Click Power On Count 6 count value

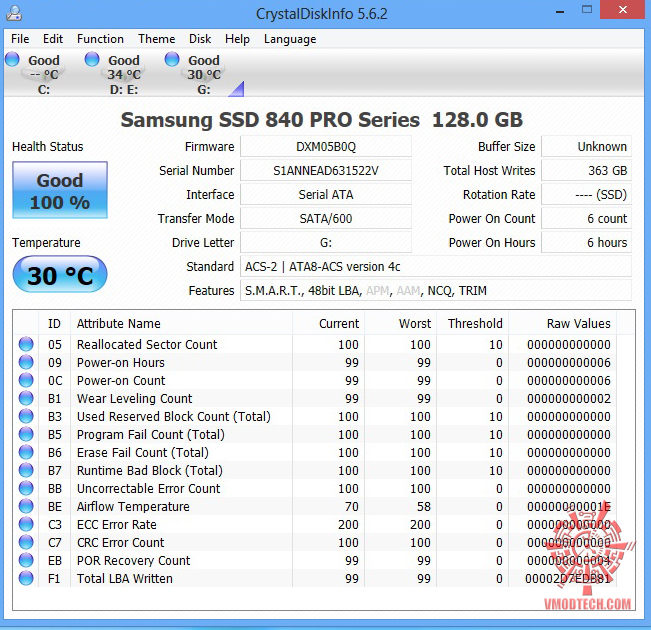(587, 218)
